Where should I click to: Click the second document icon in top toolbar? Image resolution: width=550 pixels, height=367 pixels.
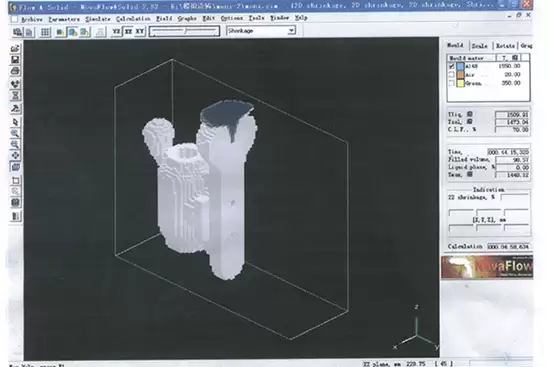29,32
